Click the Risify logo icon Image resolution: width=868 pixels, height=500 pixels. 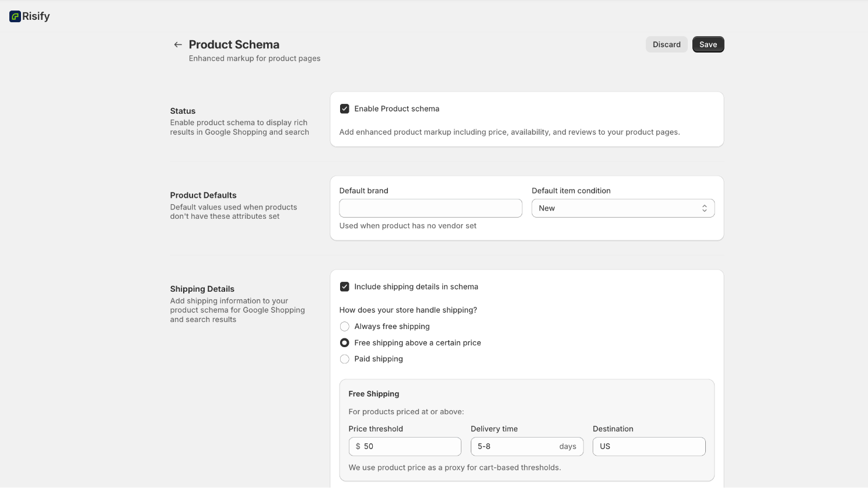pos(15,16)
